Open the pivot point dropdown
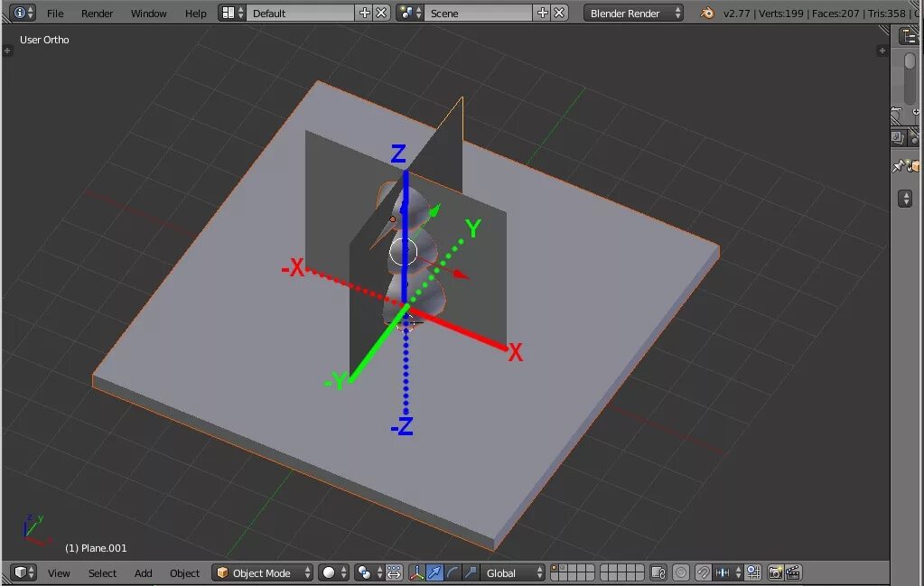The height and width of the screenshot is (586, 924). 369,573
